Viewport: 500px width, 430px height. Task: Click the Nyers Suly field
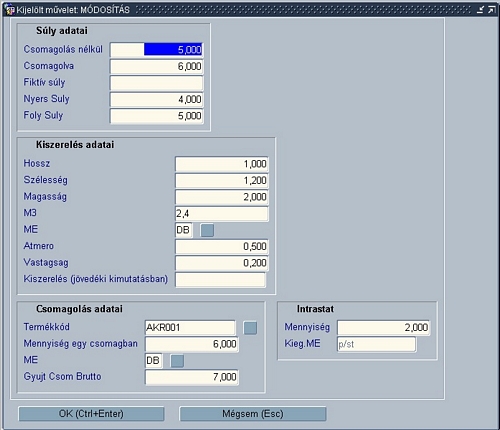pyautogui.click(x=157, y=99)
